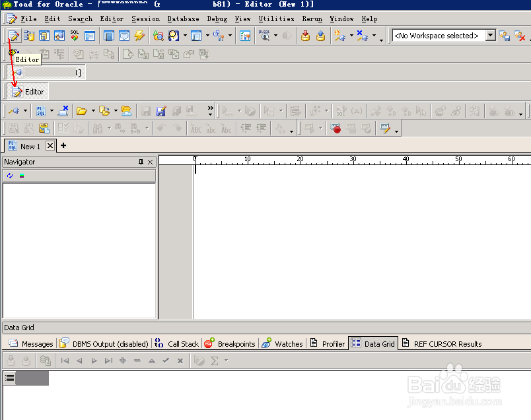Expand the macro edit dropdown arrow
This screenshot has height=420, width=531.
(396, 131)
